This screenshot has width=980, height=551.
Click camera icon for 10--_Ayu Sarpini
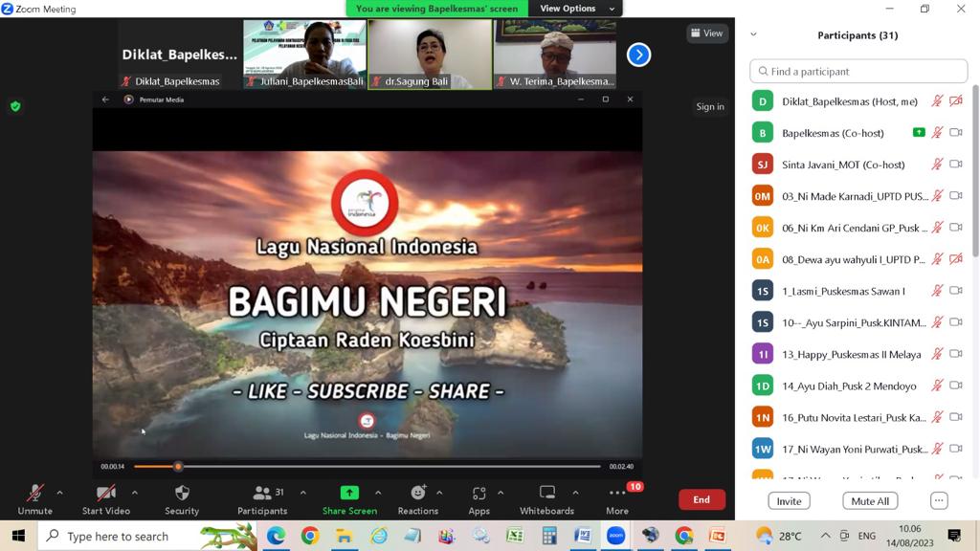[x=956, y=322]
